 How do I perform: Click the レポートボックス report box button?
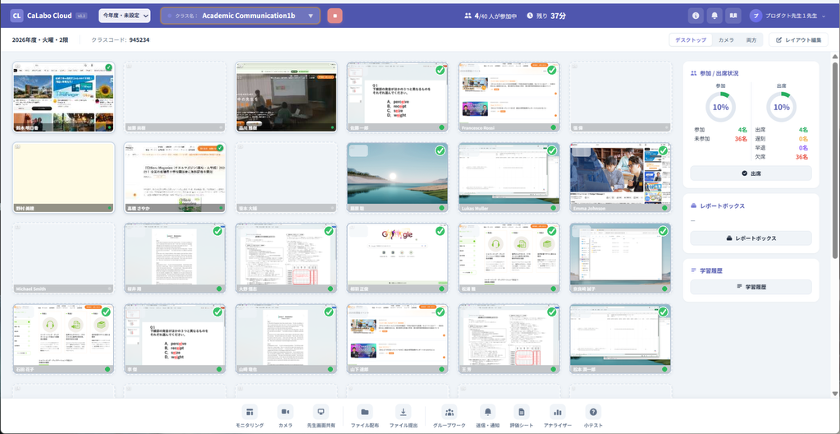point(751,238)
